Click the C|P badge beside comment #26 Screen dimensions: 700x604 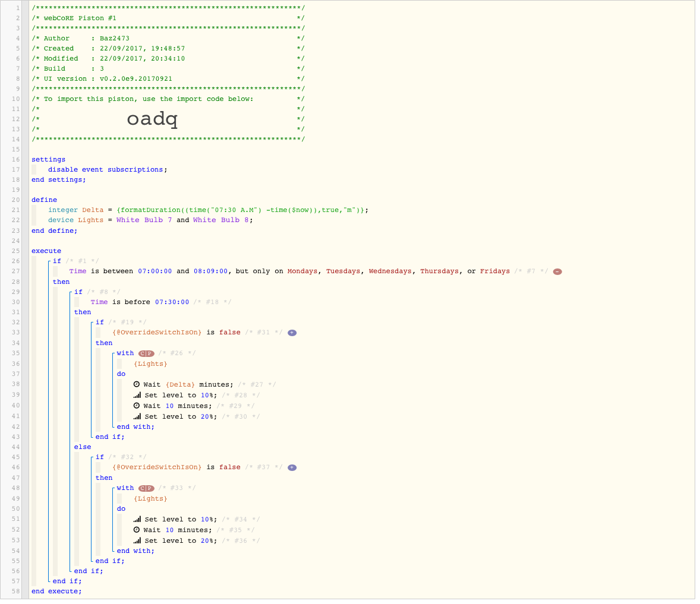click(146, 353)
